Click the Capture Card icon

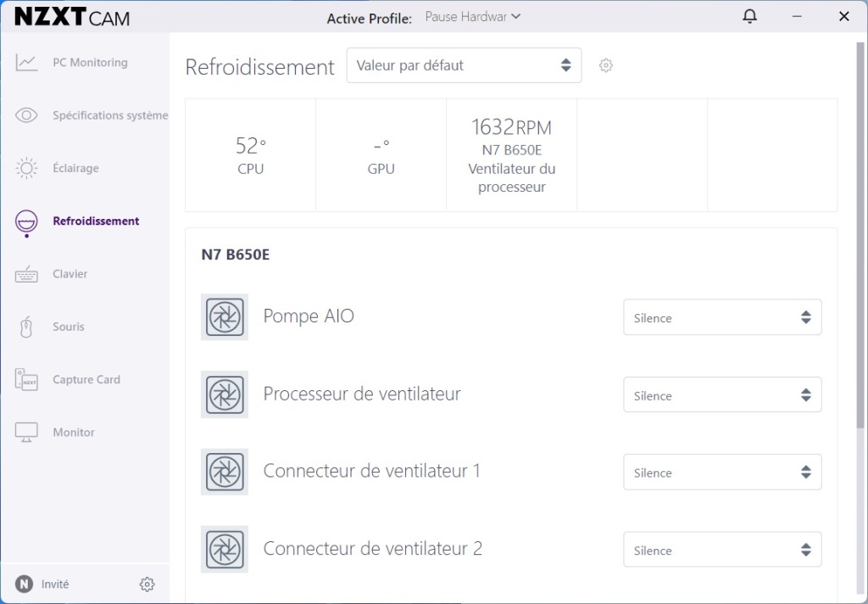26,379
